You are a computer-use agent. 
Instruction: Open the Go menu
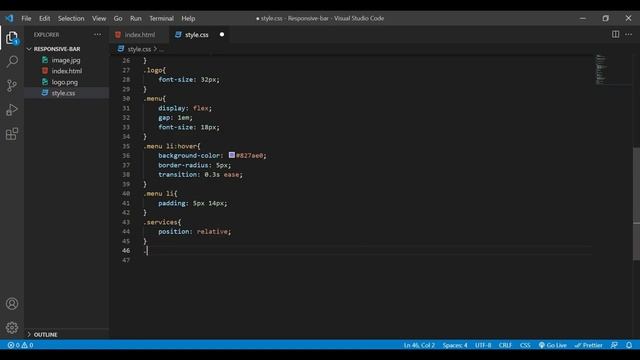(x=118, y=18)
